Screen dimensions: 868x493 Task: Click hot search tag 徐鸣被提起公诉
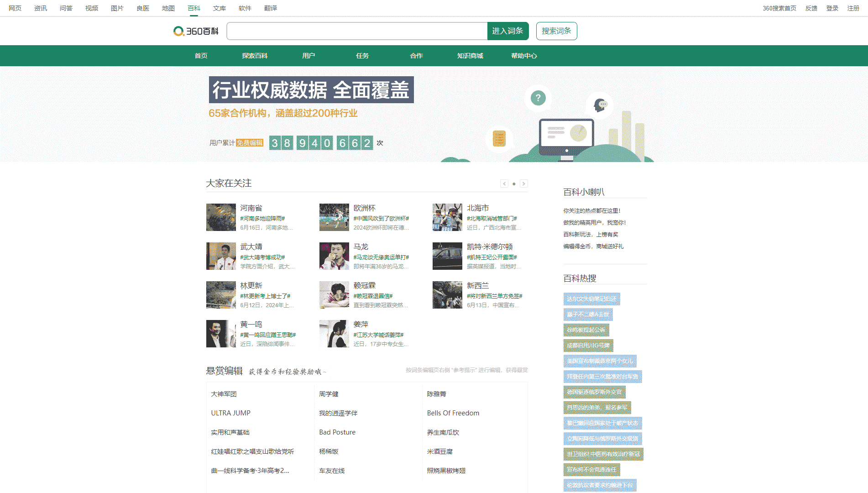pos(586,330)
